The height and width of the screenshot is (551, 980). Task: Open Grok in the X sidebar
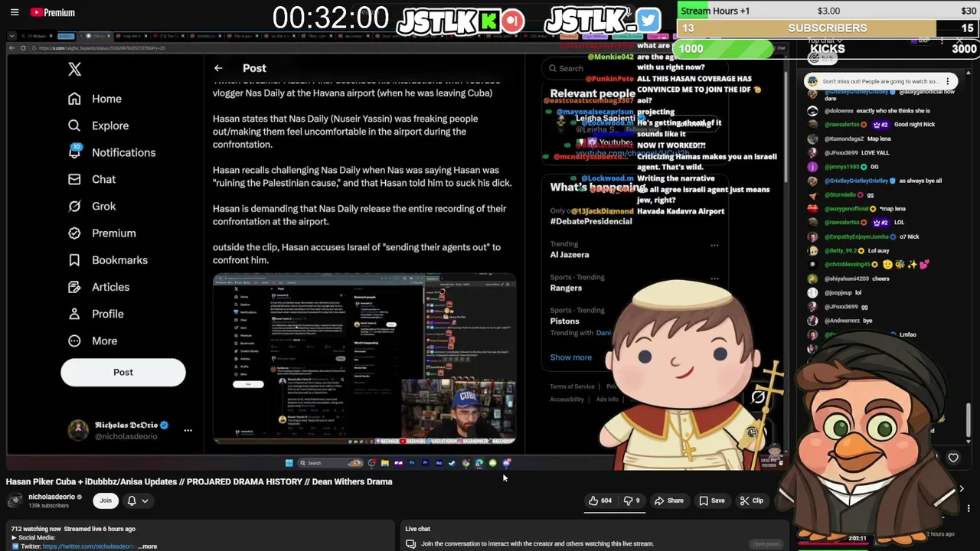tap(92, 206)
